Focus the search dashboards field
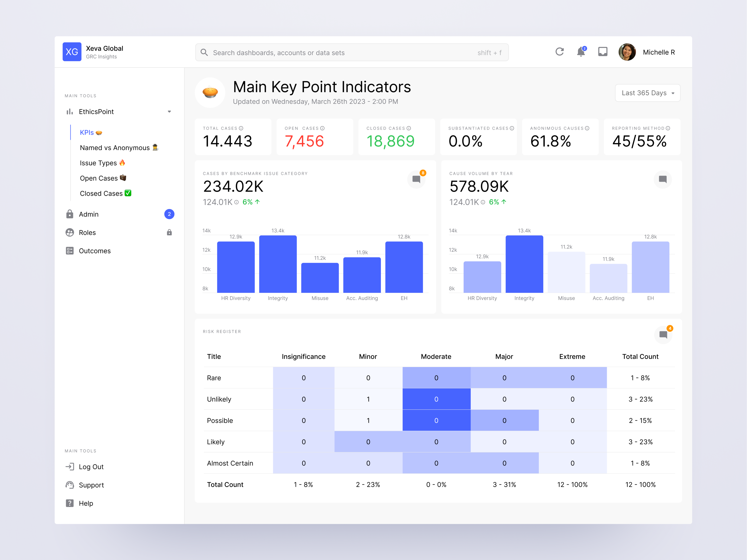The height and width of the screenshot is (560, 747). tap(352, 52)
